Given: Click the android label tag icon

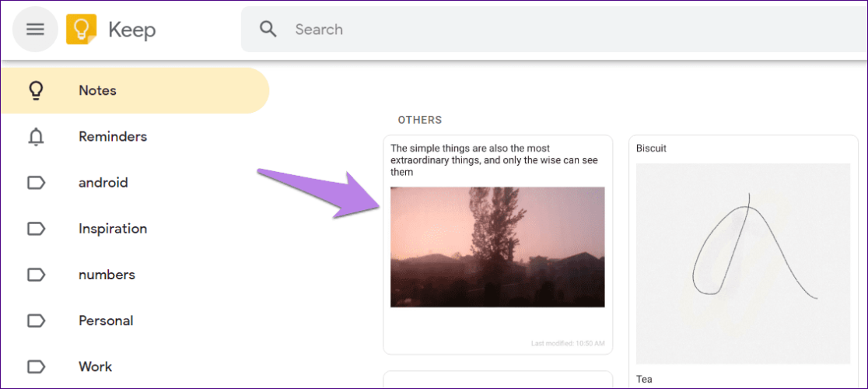Looking at the screenshot, I should click(36, 183).
